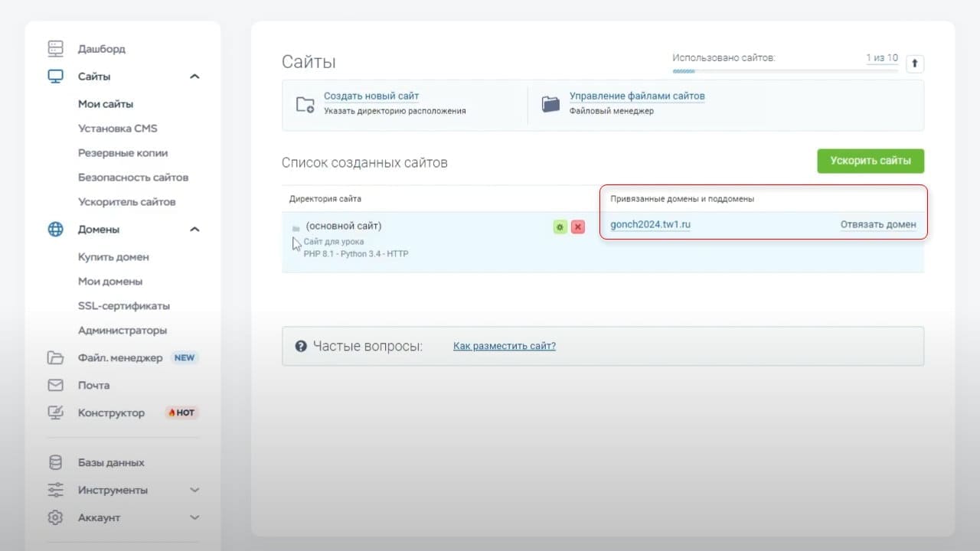Click the 1 из 10 sites counter
980x551 pixels.
pos(882,58)
